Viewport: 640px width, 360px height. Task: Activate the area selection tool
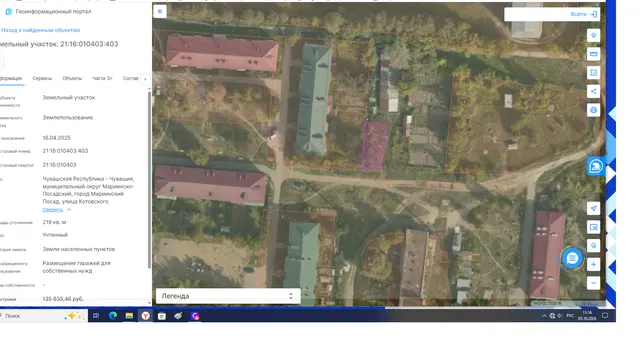pyautogui.click(x=593, y=73)
